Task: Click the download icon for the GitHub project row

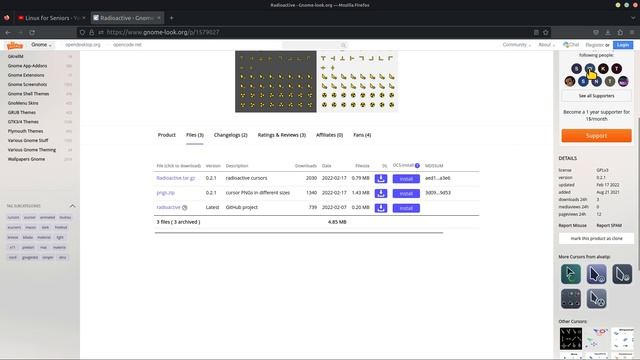Action: [x=381, y=208]
